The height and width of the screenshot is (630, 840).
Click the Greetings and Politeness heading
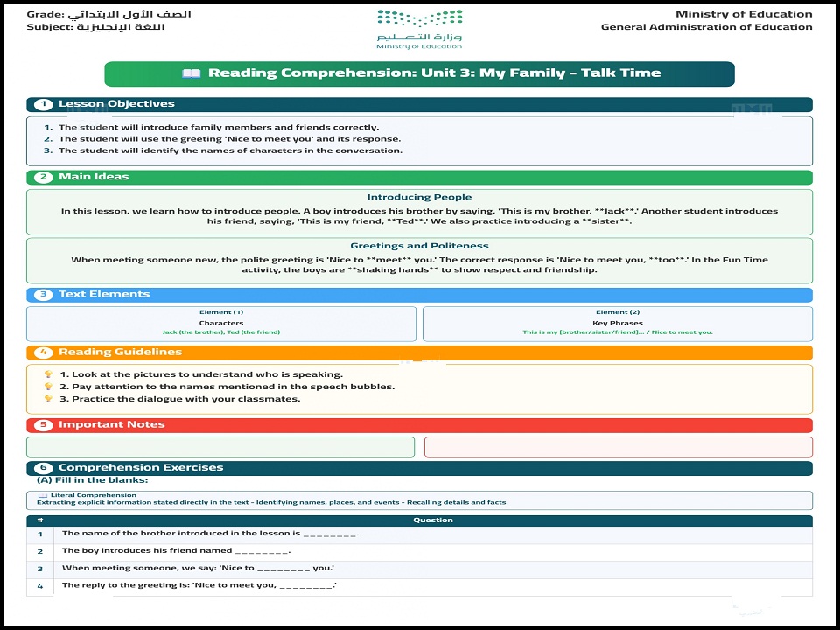click(x=419, y=246)
